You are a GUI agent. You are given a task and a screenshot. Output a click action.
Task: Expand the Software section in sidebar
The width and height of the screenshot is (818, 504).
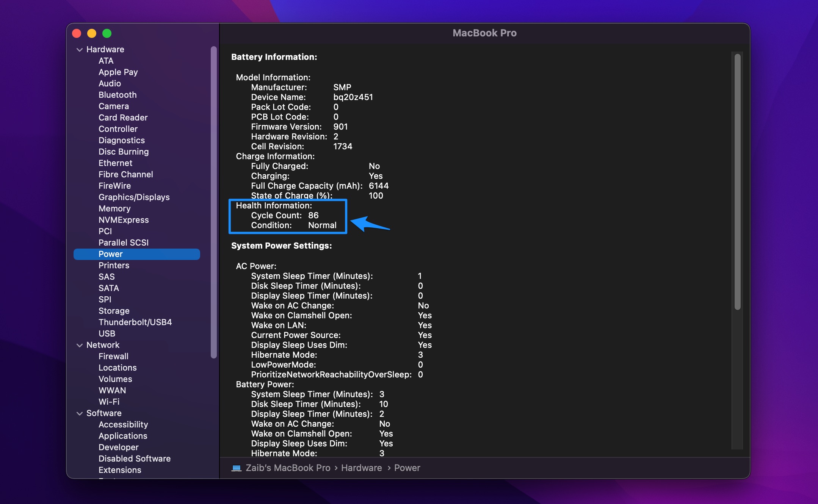[x=80, y=412]
